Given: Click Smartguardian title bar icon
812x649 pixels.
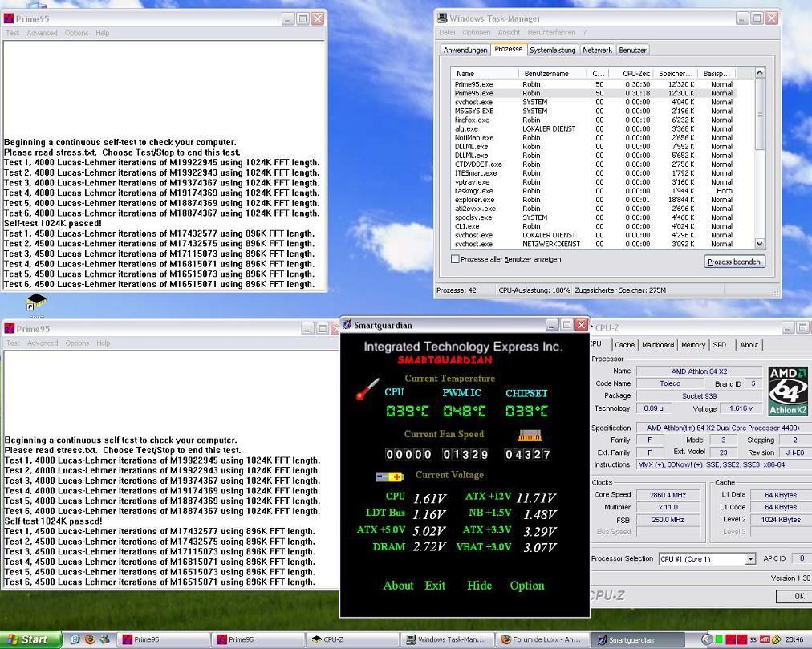Looking at the screenshot, I should click(x=347, y=325).
